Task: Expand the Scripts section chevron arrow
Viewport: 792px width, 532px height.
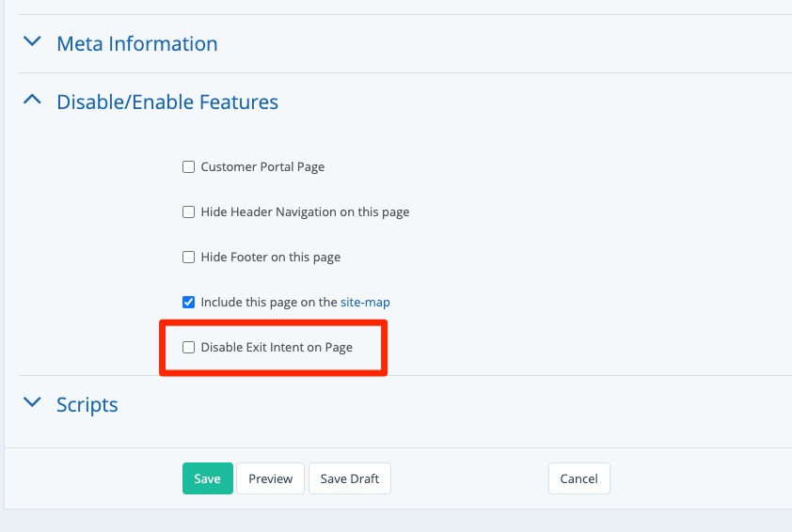Action: coord(33,402)
